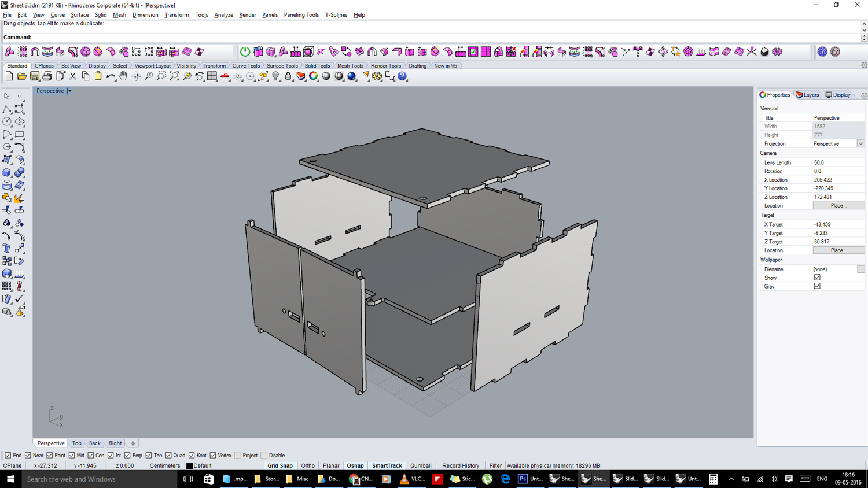The image size is (868, 488).
Task: Switch to the Display panel tab
Action: pyautogui.click(x=838, y=95)
